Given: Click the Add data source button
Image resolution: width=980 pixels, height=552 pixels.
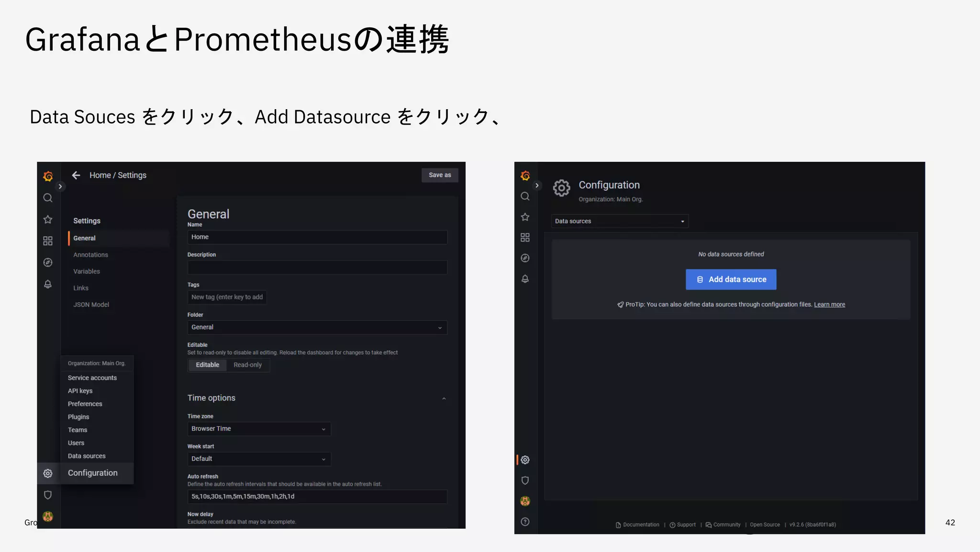Looking at the screenshot, I should click(731, 280).
